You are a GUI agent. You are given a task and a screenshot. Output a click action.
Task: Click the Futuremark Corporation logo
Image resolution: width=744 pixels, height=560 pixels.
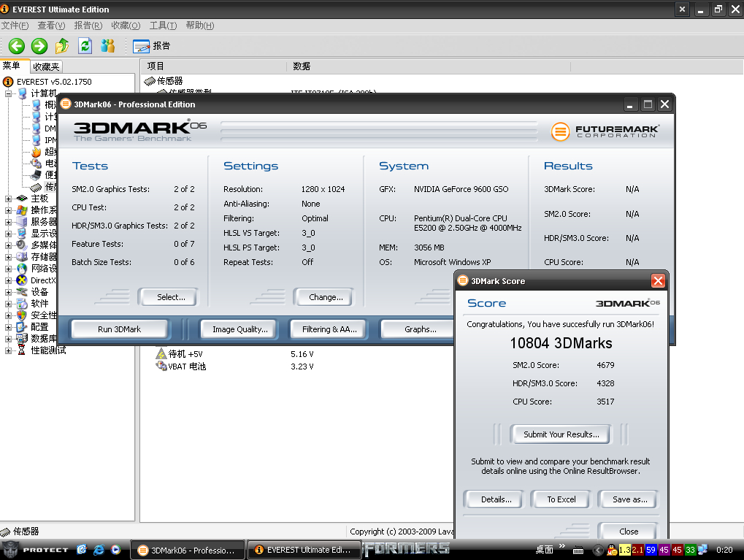pos(605,131)
